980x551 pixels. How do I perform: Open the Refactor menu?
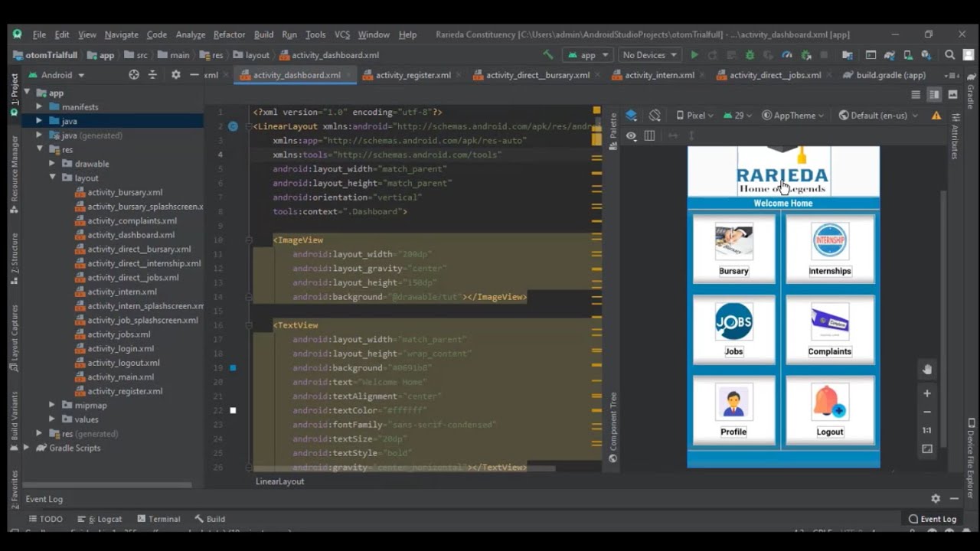pyautogui.click(x=229, y=34)
